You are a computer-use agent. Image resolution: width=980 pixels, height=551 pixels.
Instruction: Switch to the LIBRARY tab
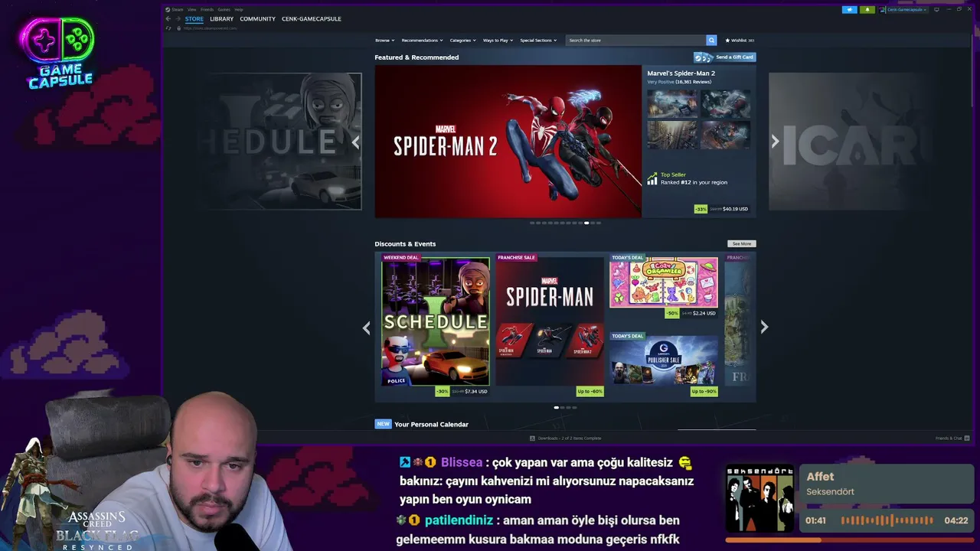pos(221,18)
